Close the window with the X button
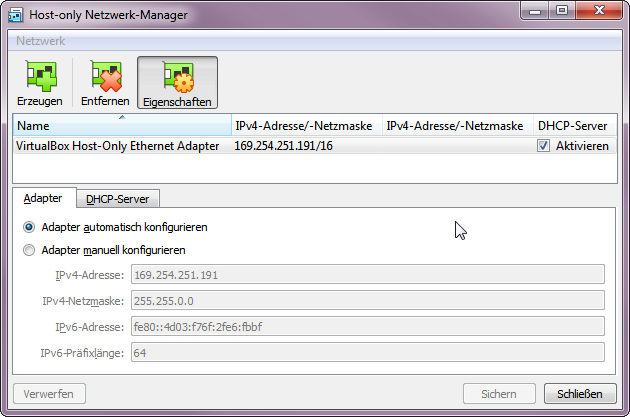 click(599, 10)
